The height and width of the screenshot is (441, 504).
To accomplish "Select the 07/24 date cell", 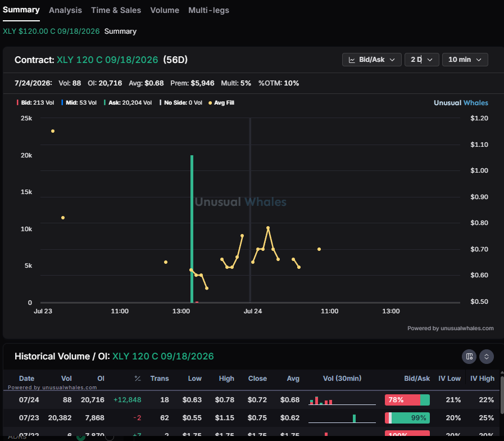I will point(29,400).
